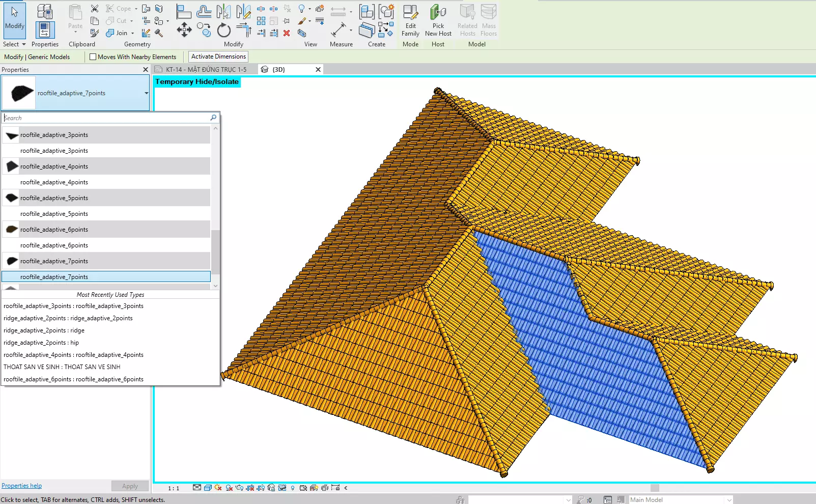Click the Pin element icon
816x504 pixels.
tap(287, 21)
